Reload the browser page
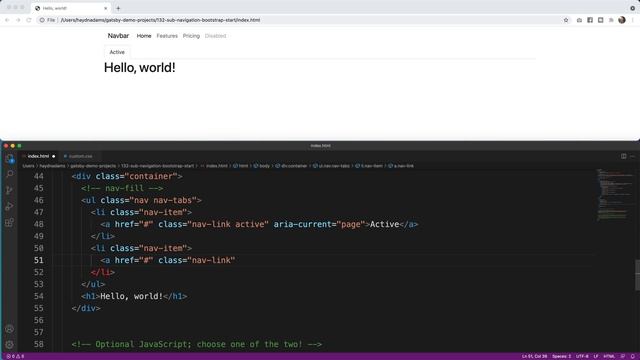The image size is (640, 360). (x=29, y=20)
